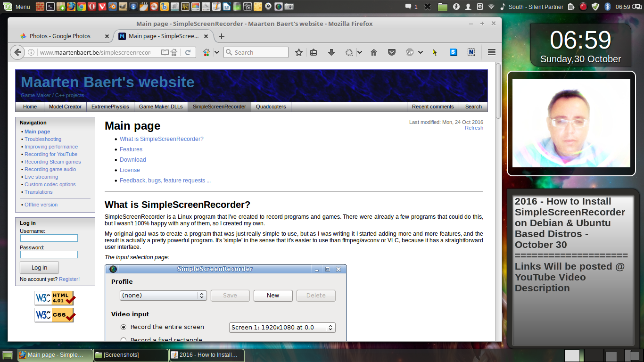Click the Firefox Search box
Viewport: 644px width, 362px height.
click(x=256, y=52)
